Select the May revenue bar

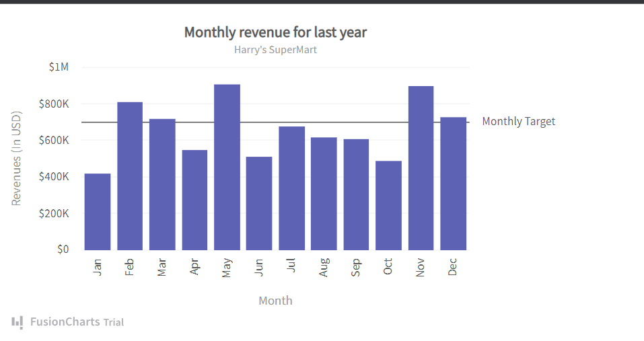[x=227, y=167]
